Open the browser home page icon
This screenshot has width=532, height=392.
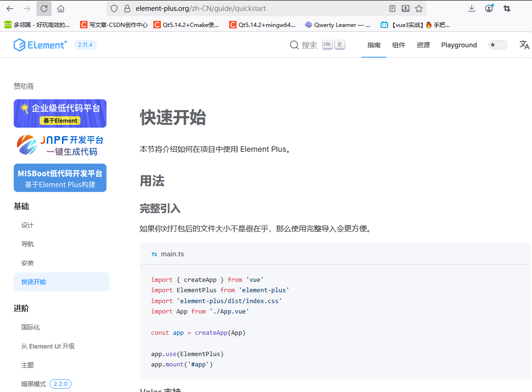[x=61, y=9]
